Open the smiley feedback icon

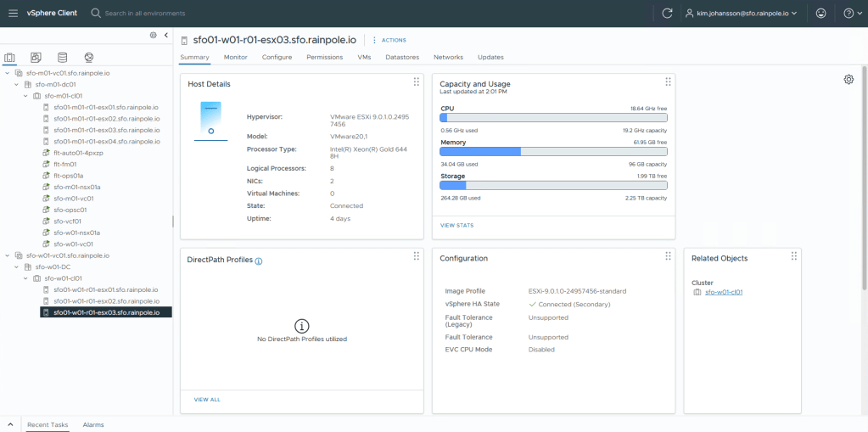coord(820,14)
